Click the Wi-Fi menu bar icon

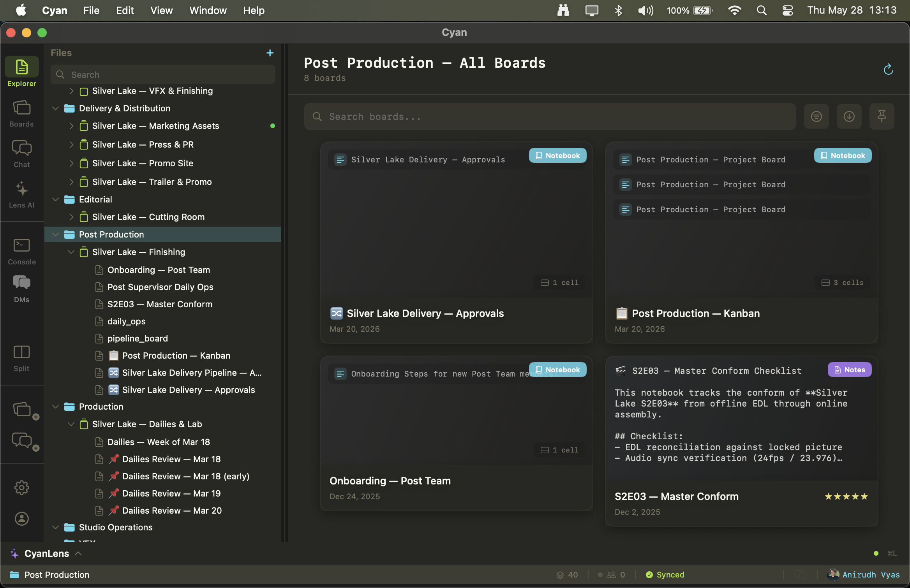tap(734, 11)
